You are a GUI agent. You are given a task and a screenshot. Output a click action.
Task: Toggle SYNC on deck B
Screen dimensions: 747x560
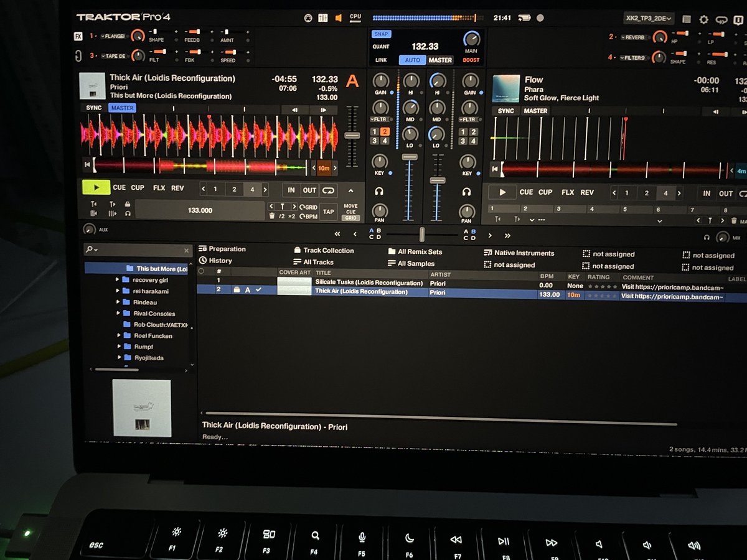(x=506, y=111)
